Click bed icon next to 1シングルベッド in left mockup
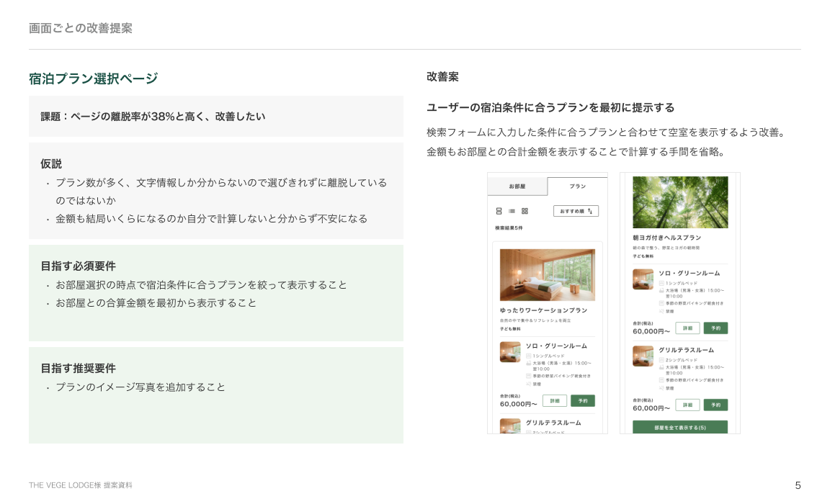Screen dimensions: 830x504 pos(528,356)
